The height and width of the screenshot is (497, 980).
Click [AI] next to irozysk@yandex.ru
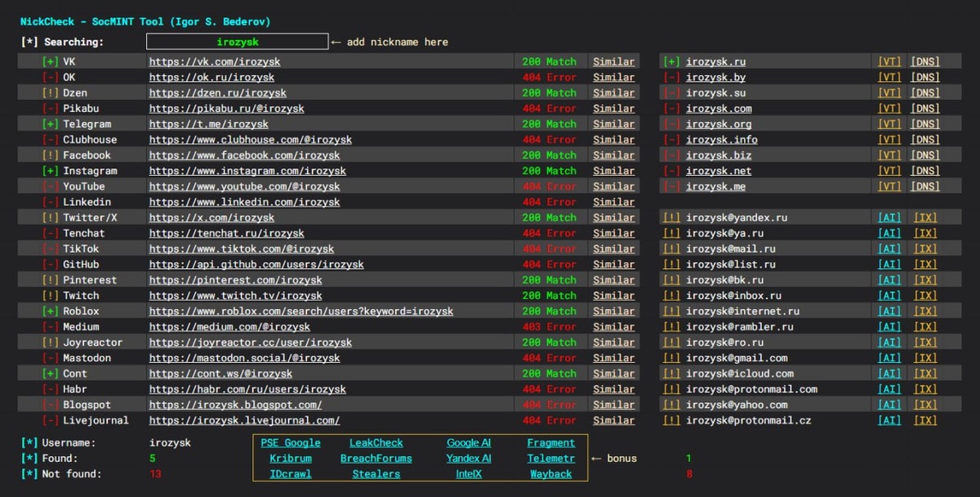point(889,217)
